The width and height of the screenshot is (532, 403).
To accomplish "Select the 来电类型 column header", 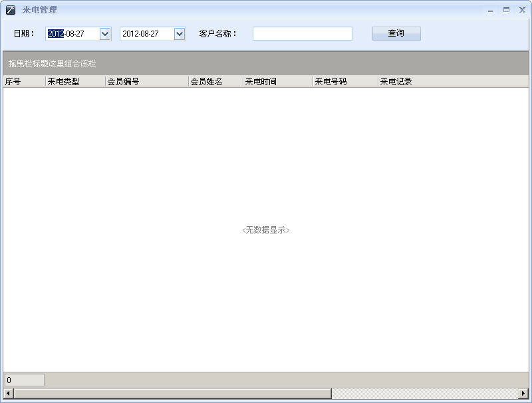I will [x=75, y=82].
